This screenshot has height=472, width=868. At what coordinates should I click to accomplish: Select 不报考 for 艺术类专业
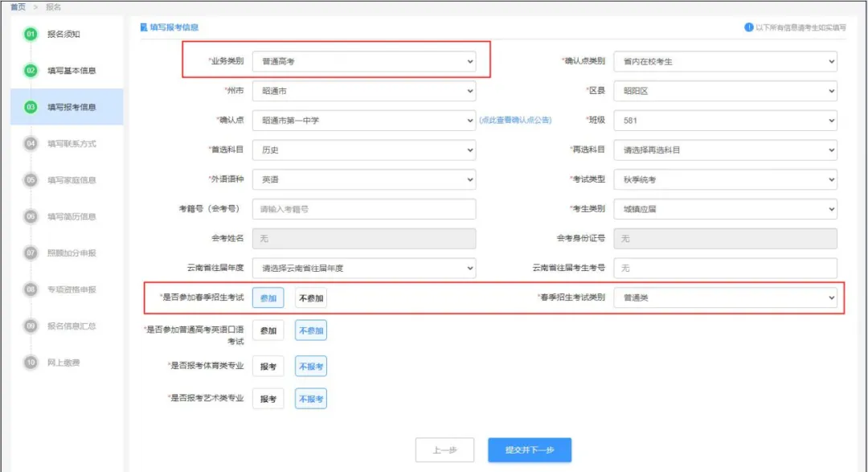click(x=310, y=399)
